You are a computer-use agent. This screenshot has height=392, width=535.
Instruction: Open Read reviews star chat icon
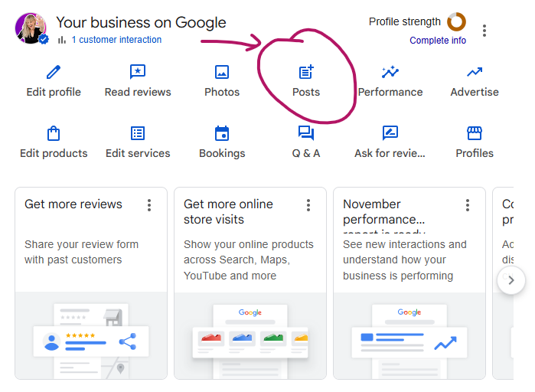(x=138, y=72)
